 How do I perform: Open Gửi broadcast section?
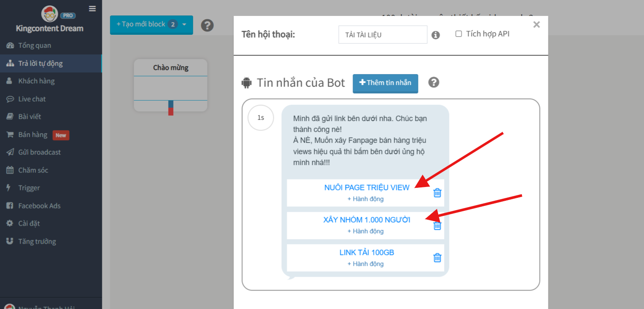[39, 152]
